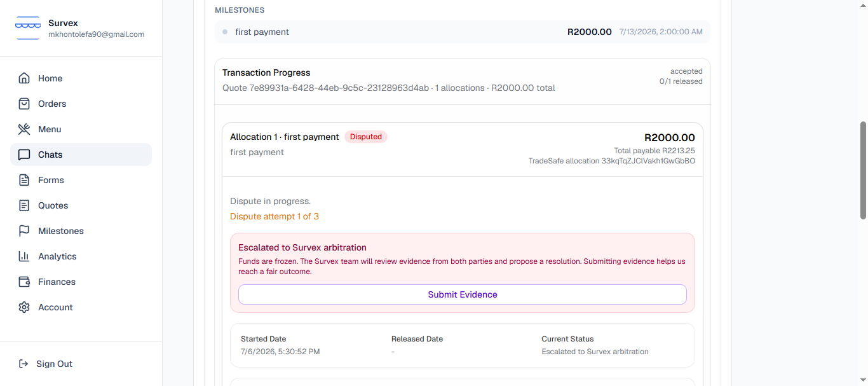This screenshot has width=868, height=386.
Task: Click the Finances wallet icon
Action: pos(24,282)
